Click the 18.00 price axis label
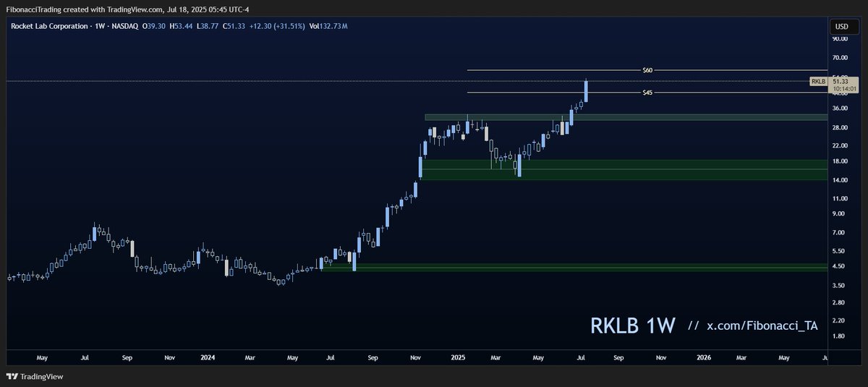Viewport: 868px width, 387px height. point(840,161)
